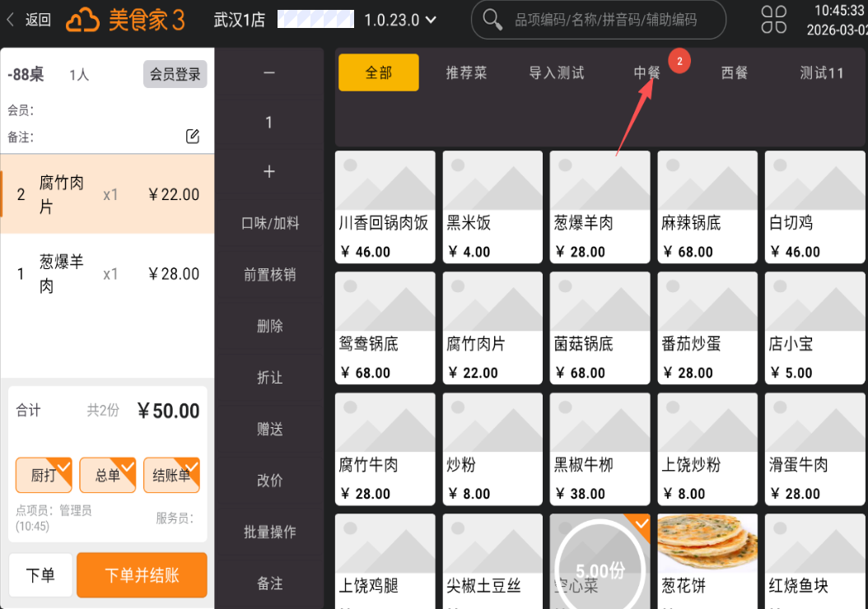
Task: Open the four-leaf apps menu icon
Action: coord(773,20)
